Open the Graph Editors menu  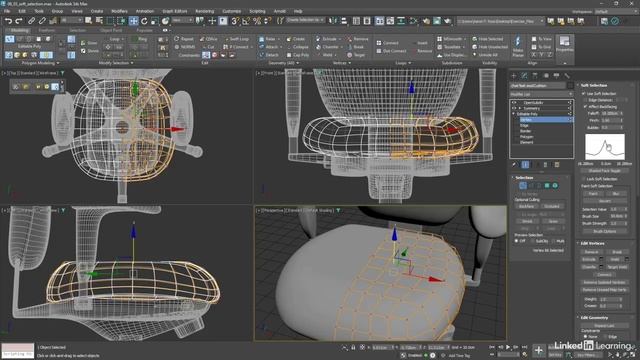[175, 11]
